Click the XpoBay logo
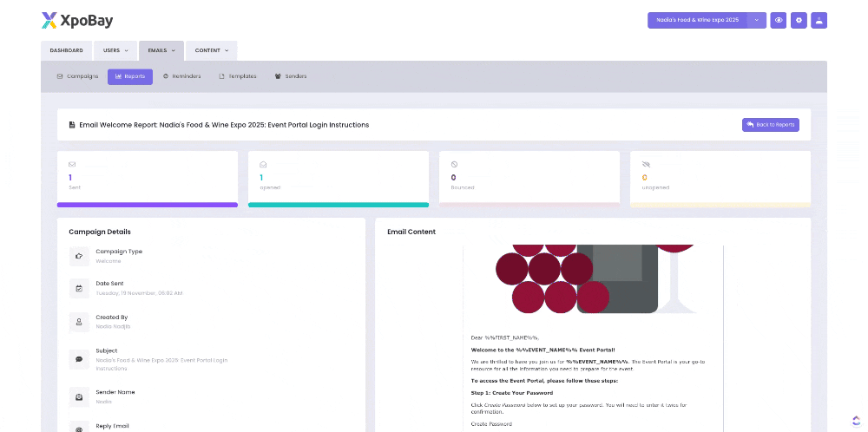 77,20
